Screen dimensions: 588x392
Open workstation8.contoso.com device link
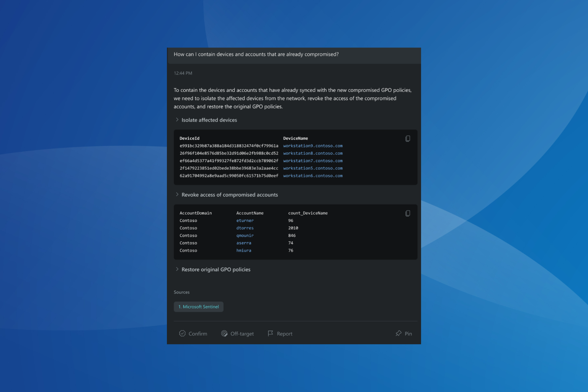click(313, 154)
